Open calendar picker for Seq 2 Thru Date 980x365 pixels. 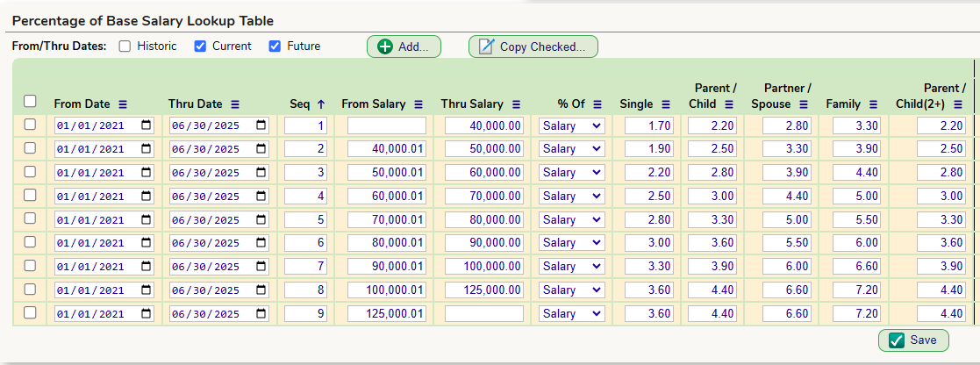coord(261,149)
